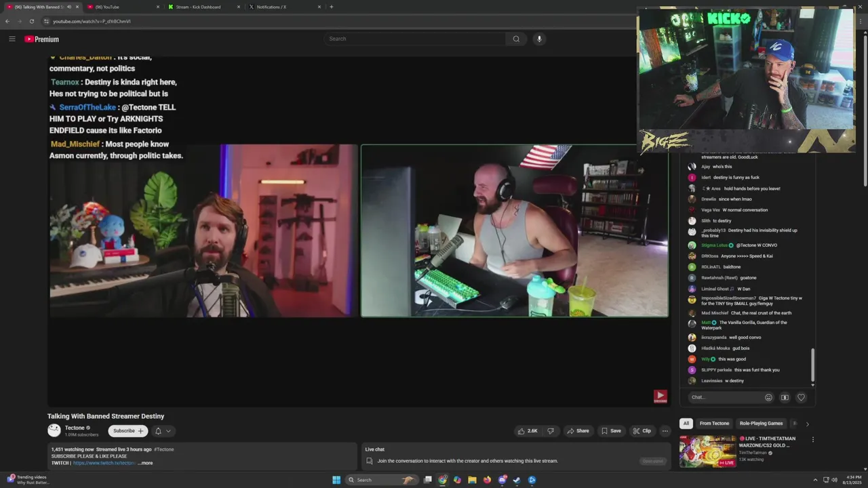The height and width of the screenshot is (488, 868).
Task: Open the Twitch link in description
Action: (x=104, y=463)
